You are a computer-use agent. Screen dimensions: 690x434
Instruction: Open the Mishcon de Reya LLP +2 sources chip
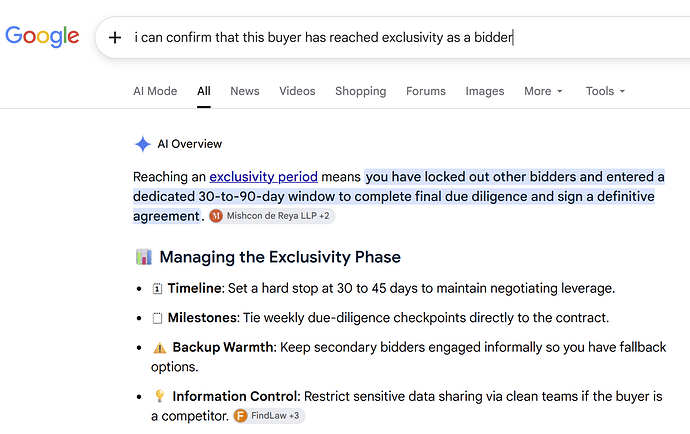point(272,216)
